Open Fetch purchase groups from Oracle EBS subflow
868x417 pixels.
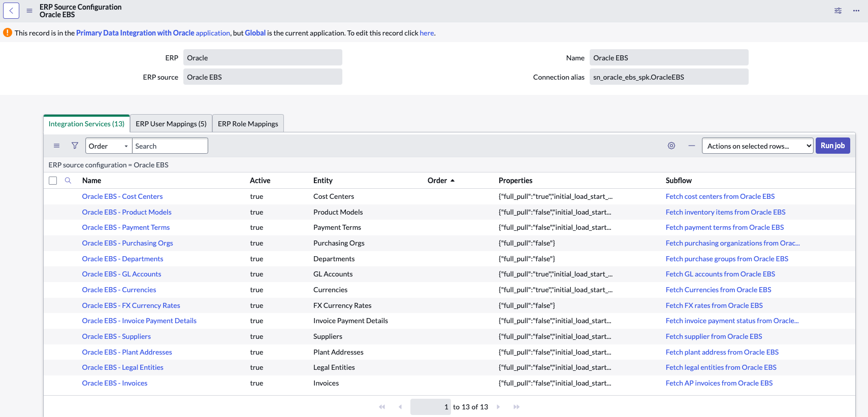[727, 259]
